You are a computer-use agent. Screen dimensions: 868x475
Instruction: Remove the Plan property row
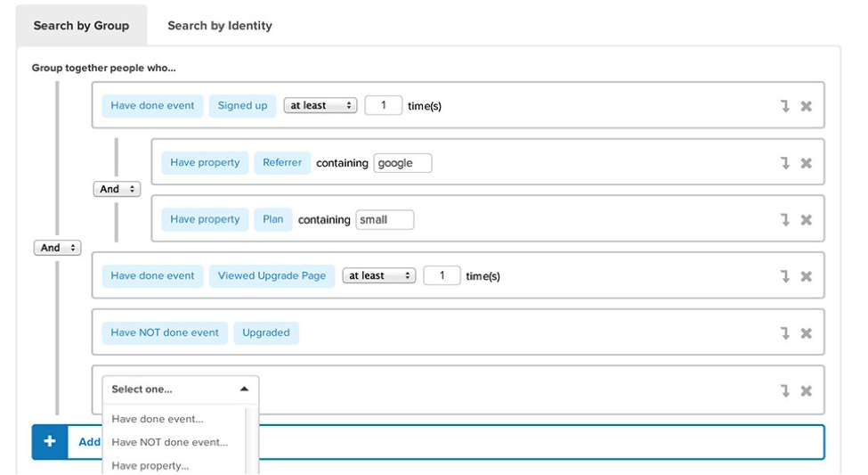(806, 219)
